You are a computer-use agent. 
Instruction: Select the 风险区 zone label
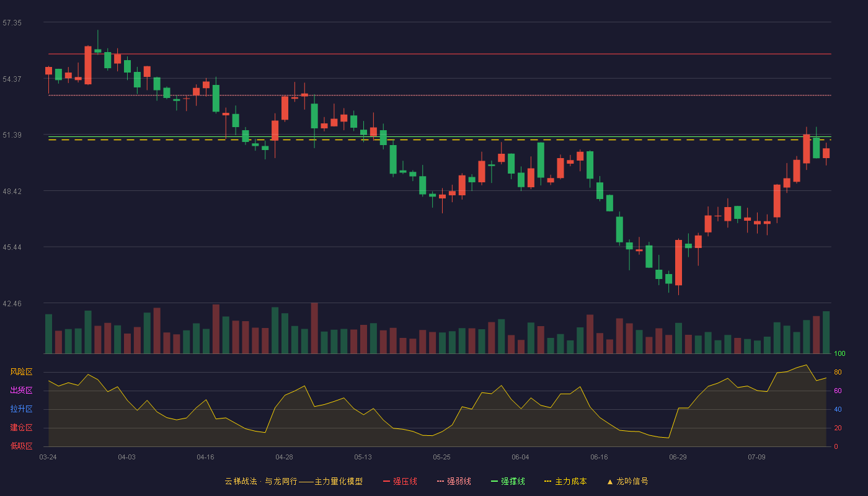coord(21,372)
